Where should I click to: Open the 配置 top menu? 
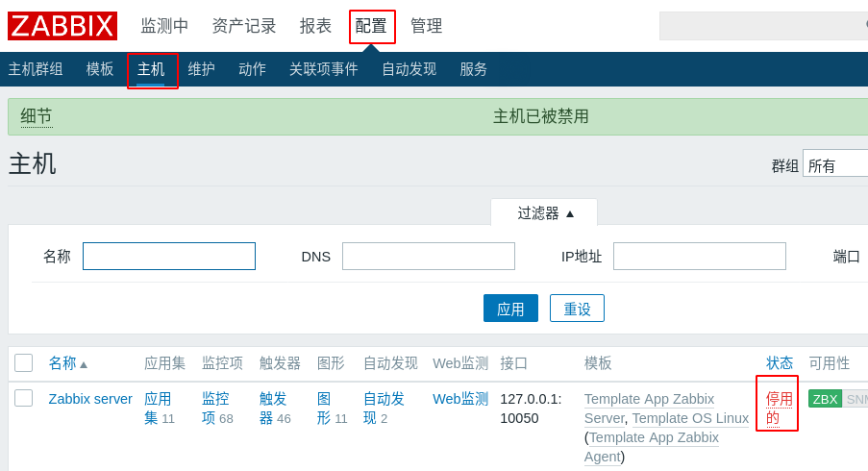point(371,26)
